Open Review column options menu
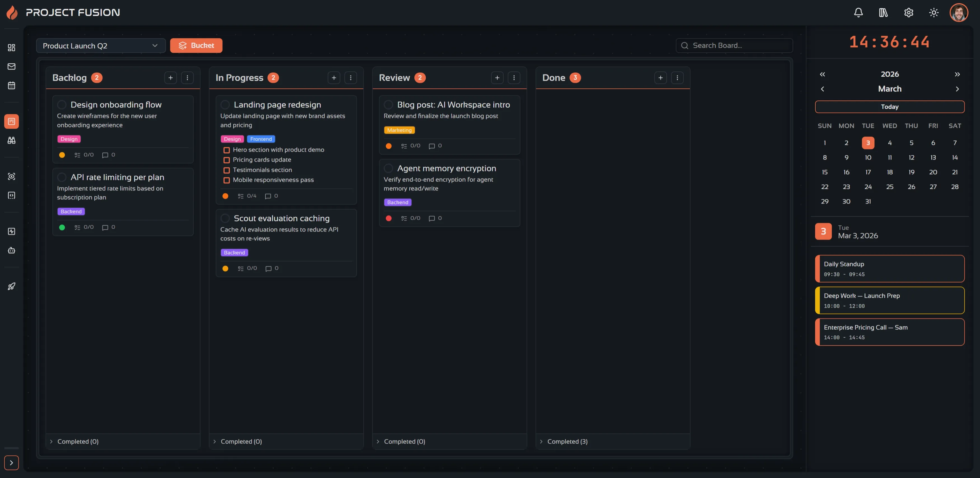980x478 pixels. click(x=514, y=78)
